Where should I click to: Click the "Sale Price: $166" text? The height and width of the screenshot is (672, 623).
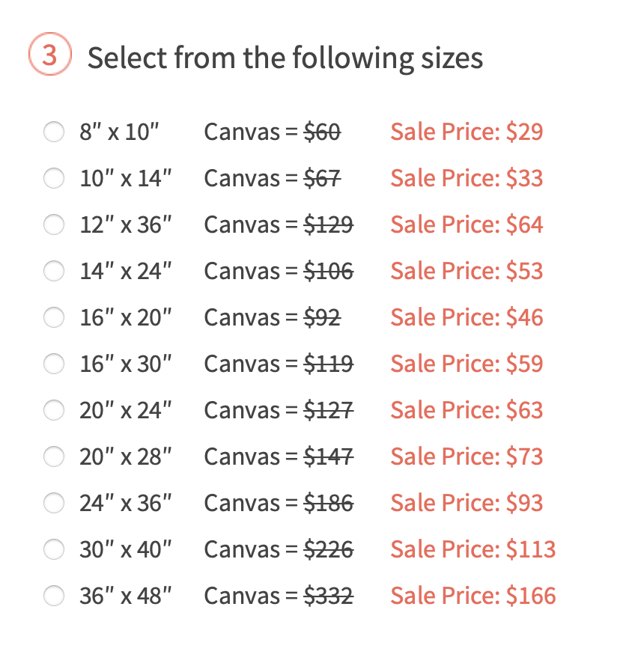[x=472, y=596]
